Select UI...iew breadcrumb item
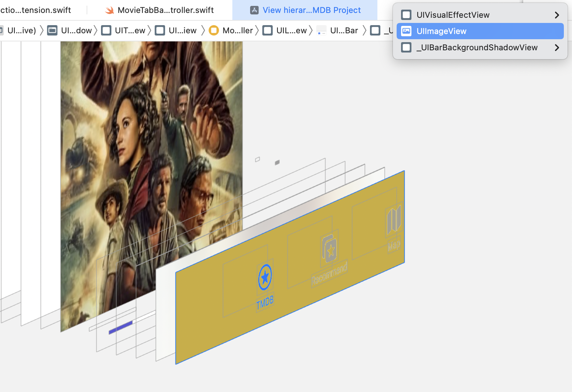The height and width of the screenshot is (392, 572). (182, 30)
